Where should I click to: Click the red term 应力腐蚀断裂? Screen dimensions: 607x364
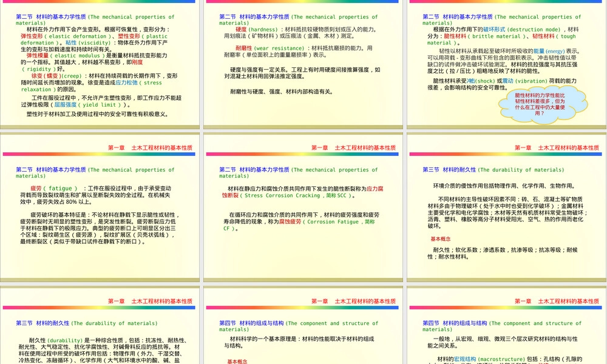point(302,192)
